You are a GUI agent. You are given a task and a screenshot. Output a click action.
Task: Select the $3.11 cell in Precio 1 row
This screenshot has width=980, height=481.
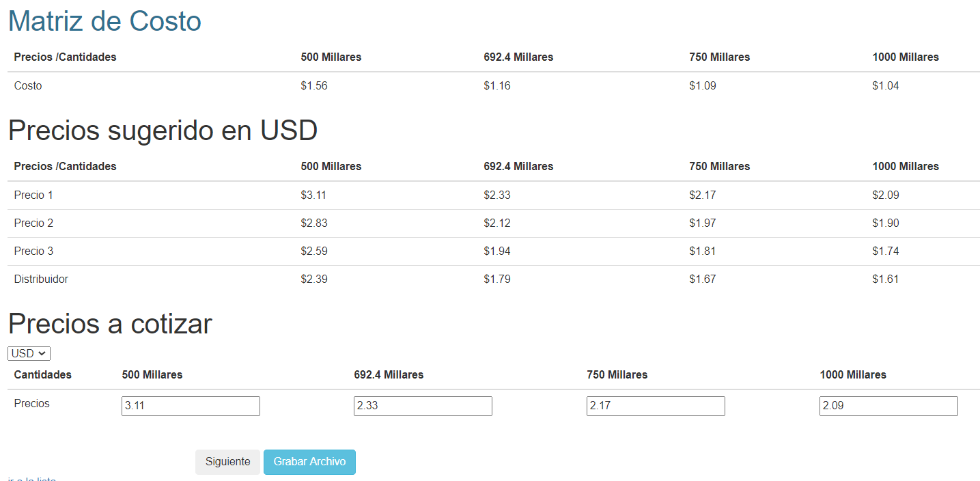coord(313,195)
